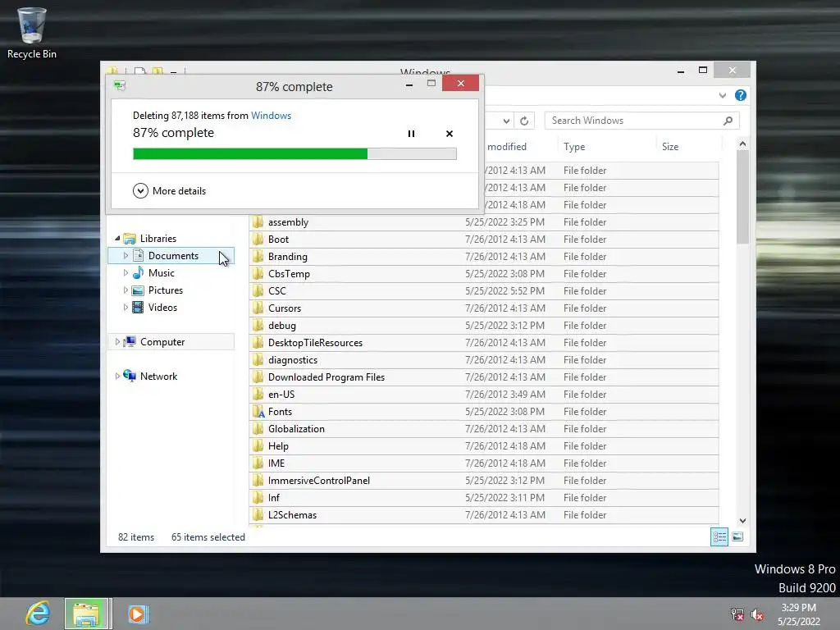Launch Windows Media Player from taskbar
The image size is (840, 630).
click(138, 614)
